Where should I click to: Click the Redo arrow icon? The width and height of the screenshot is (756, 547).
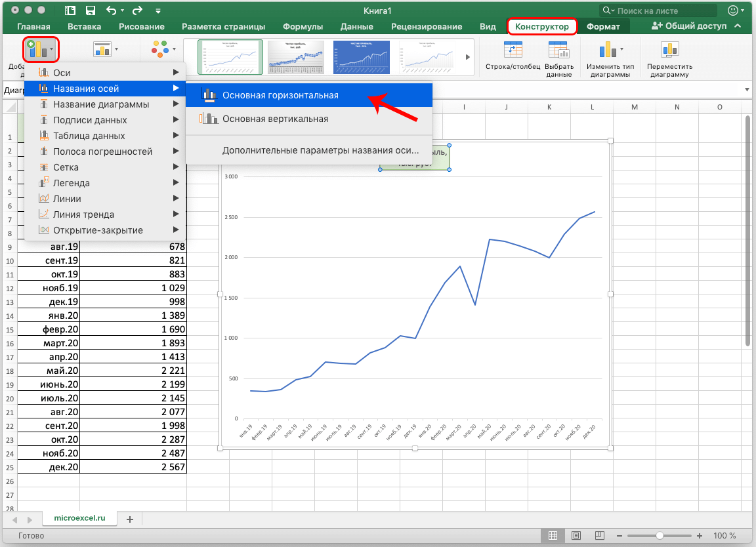(x=137, y=10)
